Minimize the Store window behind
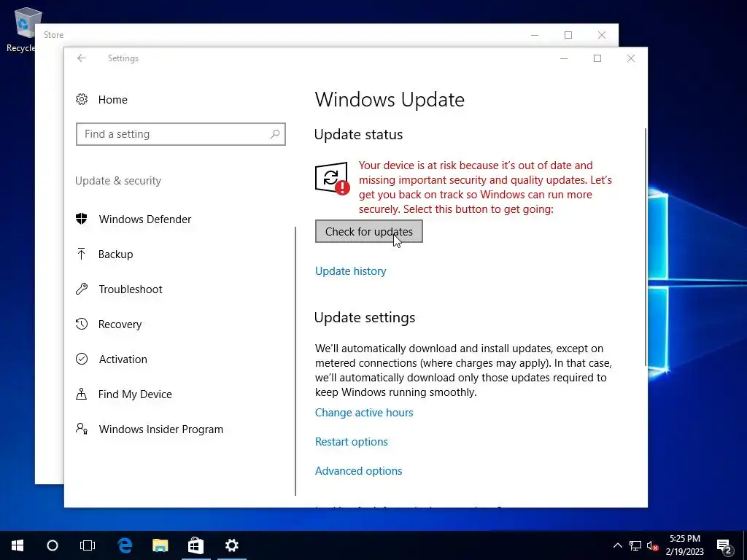Image resolution: width=747 pixels, height=560 pixels. (535, 35)
